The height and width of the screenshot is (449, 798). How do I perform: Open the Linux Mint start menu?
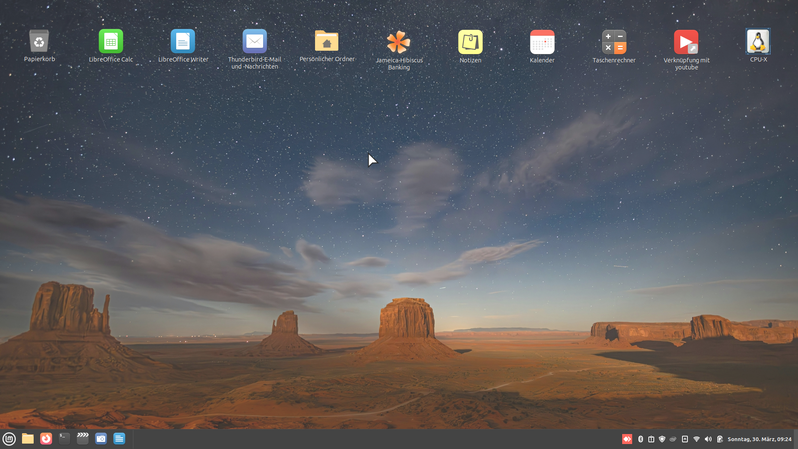tap(9, 439)
